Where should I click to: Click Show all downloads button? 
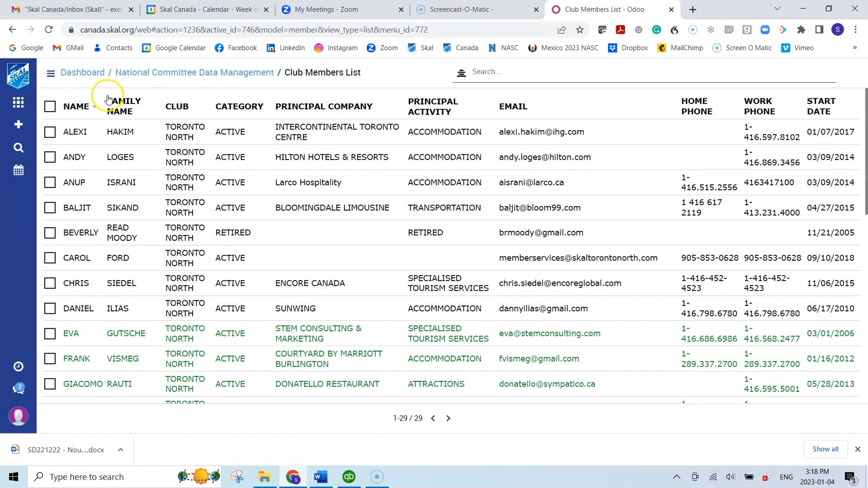point(825,449)
